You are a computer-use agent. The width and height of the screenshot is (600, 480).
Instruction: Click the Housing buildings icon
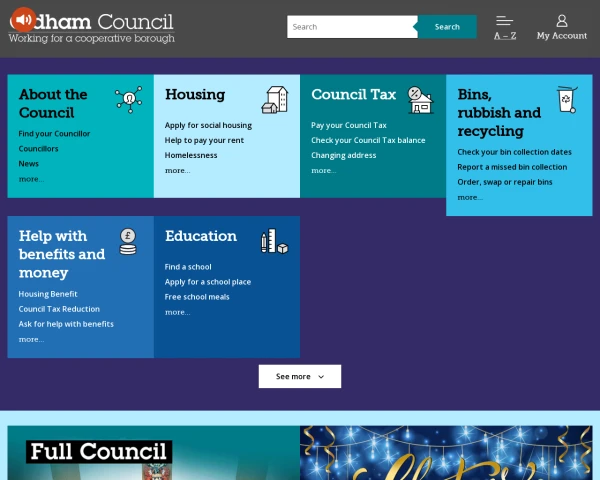pyautogui.click(x=275, y=100)
